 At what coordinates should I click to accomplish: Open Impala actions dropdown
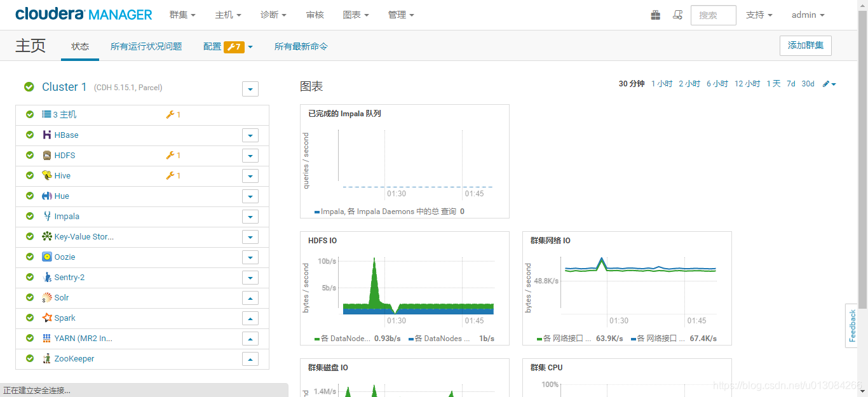(x=250, y=217)
